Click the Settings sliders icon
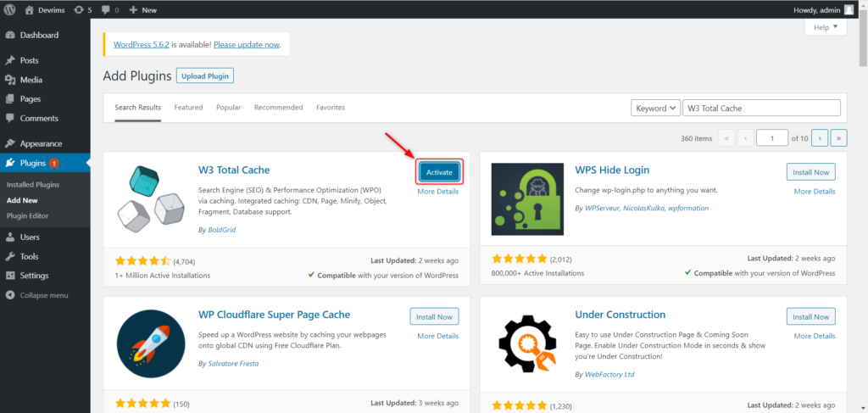The width and height of the screenshot is (868, 413). point(10,276)
